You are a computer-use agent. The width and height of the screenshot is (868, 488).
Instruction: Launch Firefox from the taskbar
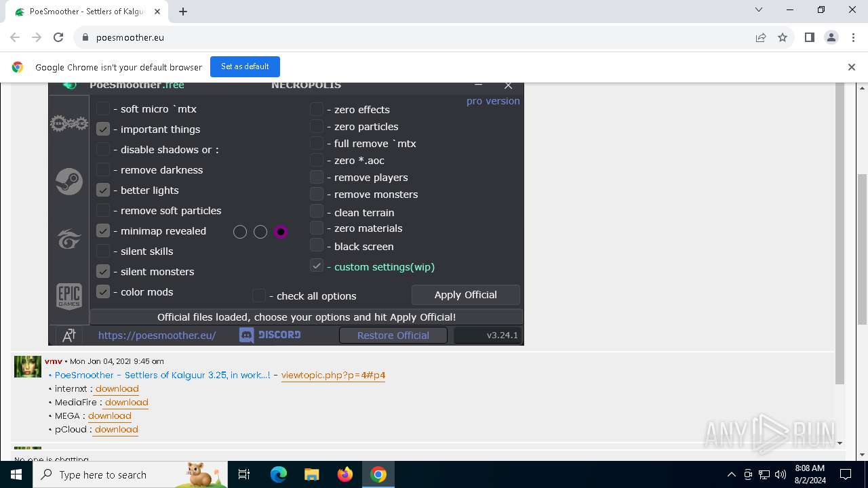[x=344, y=474]
